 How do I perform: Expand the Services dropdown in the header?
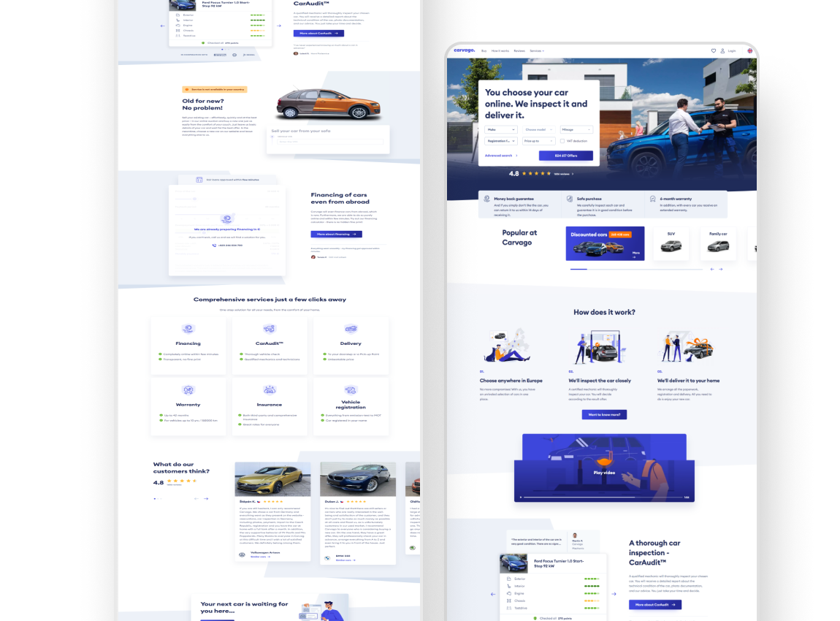pyautogui.click(x=537, y=51)
